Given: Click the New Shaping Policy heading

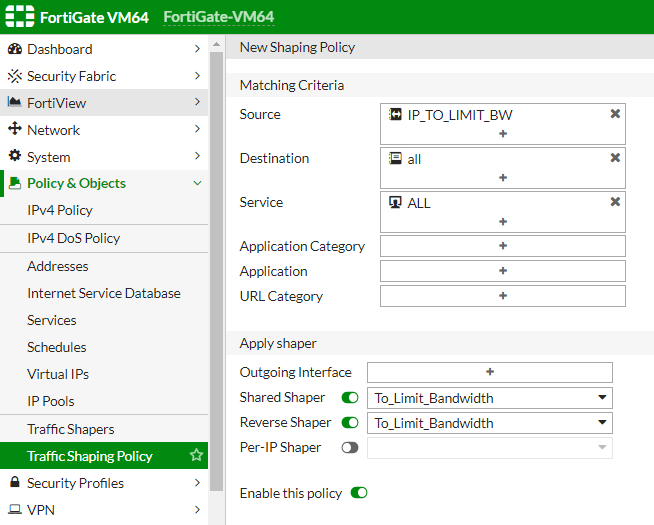Looking at the screenshot, I should point(297,47).
